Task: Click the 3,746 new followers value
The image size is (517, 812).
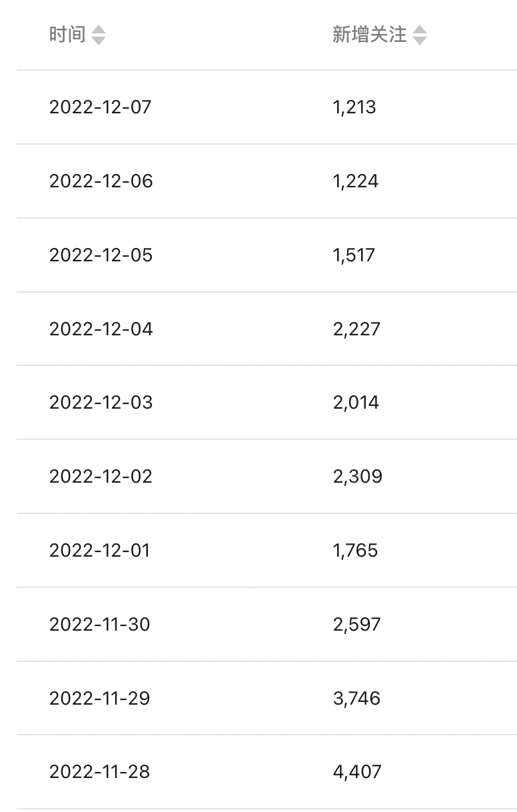Action: coord(357,698)
